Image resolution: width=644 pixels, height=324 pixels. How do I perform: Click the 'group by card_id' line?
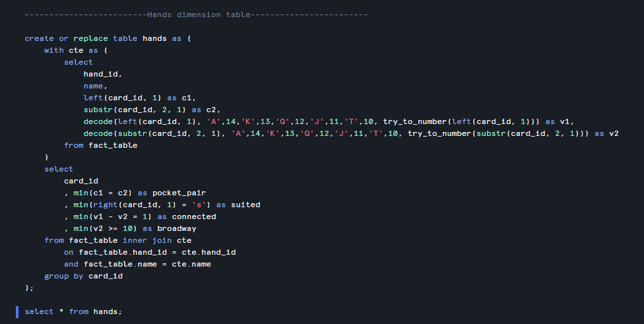tap(83, 276)
